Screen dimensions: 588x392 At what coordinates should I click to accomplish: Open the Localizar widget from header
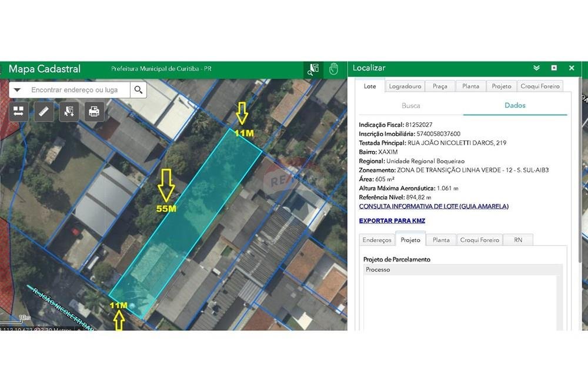coord(313,69)
